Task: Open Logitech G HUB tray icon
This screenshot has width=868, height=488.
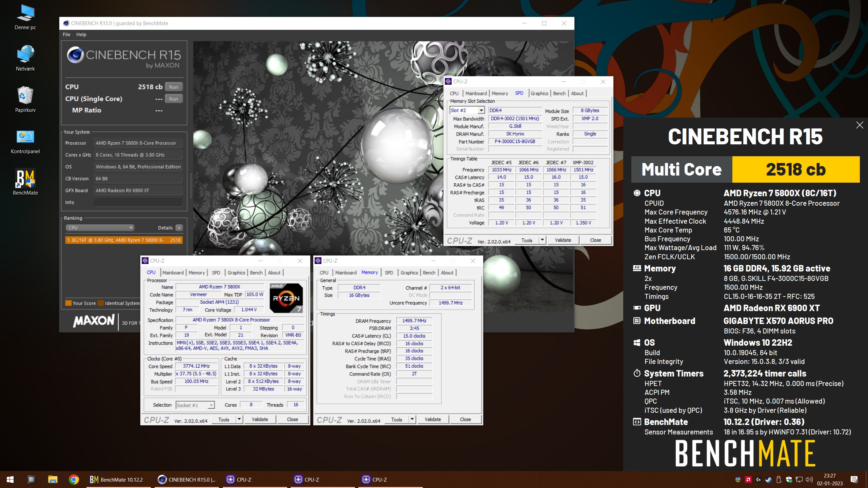Action: [x=758, y=480]
